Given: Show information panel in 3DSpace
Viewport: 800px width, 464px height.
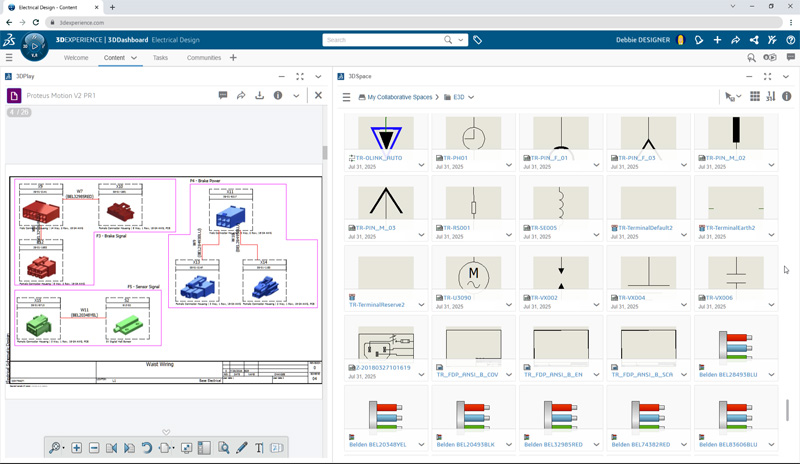Looking at the screenshot, I should (787, 97).
